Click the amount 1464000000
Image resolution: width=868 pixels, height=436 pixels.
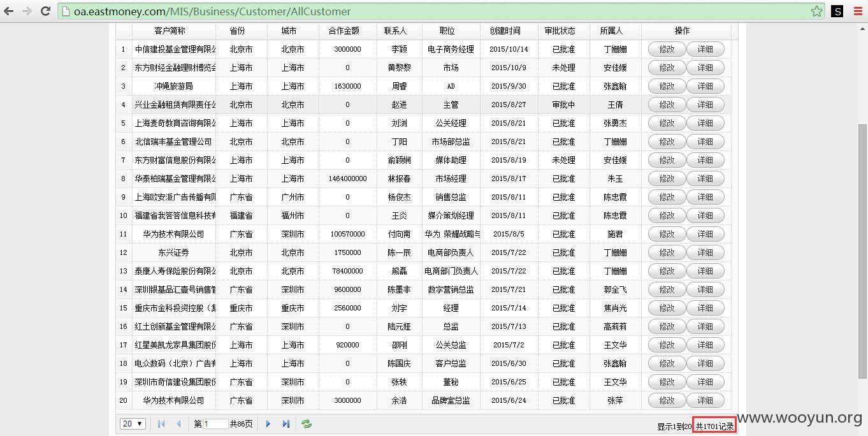point(347,178)
